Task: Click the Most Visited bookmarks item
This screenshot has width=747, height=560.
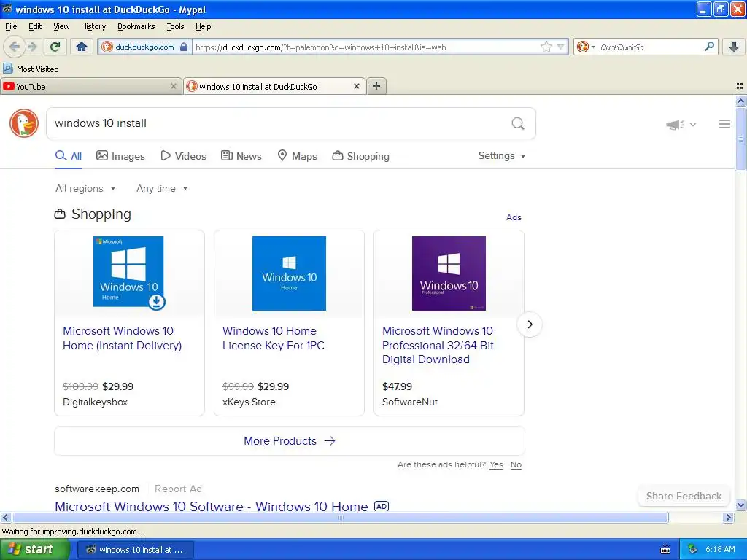Action: [31, 69]
